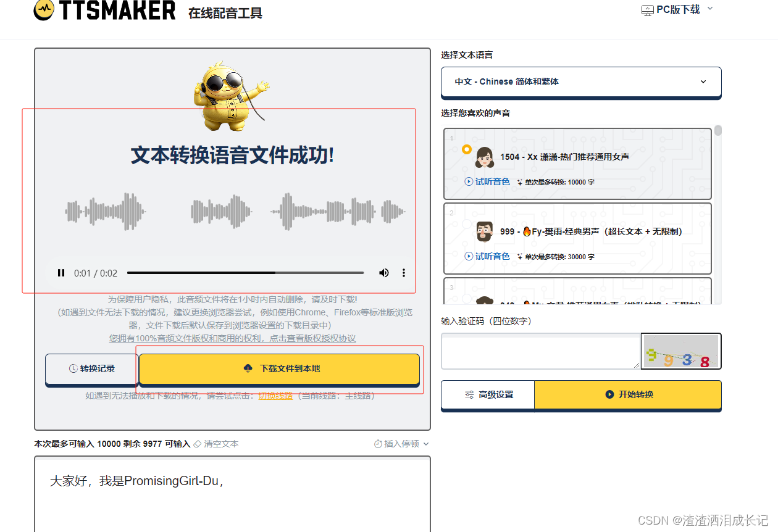Play 试听音色 for voice 999
This screenshot has height=532, width=778.
[x=487, y=256]
